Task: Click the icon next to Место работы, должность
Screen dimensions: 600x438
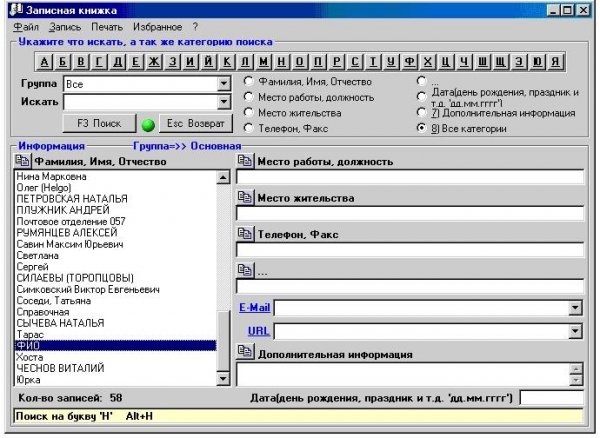Action: pyautogui.click(x=245, y=161)
